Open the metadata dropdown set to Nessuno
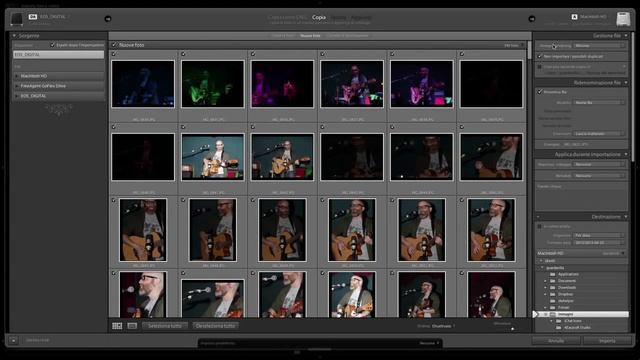Image resolution: width=640 pixels, height=360 pixels. [599, 176]
